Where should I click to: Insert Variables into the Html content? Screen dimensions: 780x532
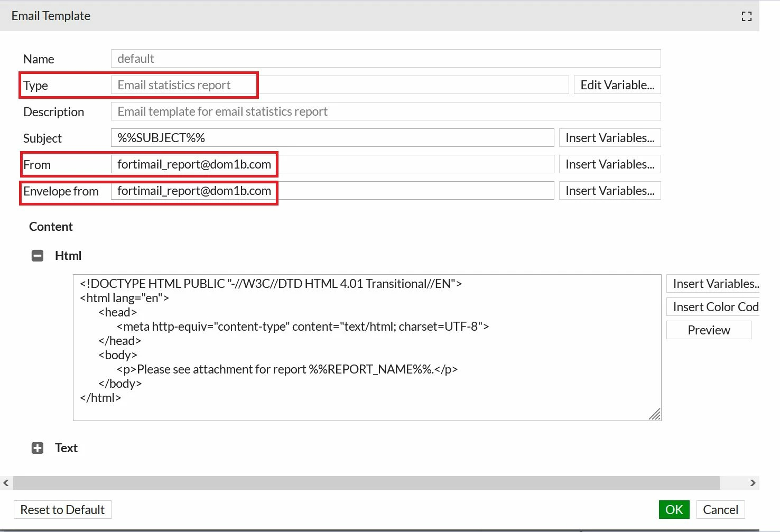tap(713, 284)
